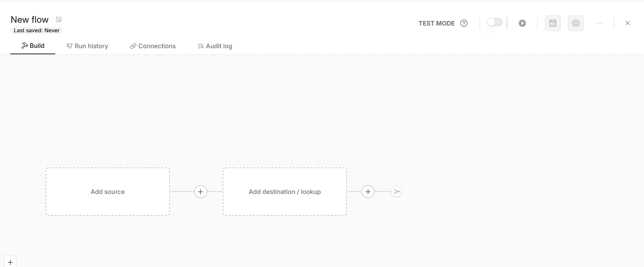
Task: Click the Last saved: Never badge
Action: tap(36, 30)
